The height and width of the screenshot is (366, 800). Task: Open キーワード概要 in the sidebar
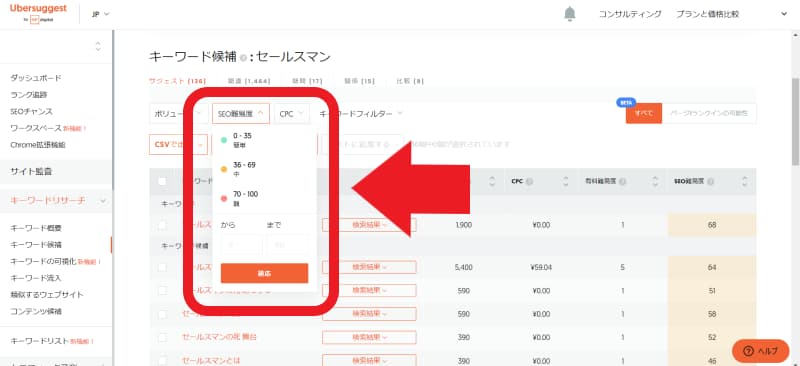tap(36, 228)
